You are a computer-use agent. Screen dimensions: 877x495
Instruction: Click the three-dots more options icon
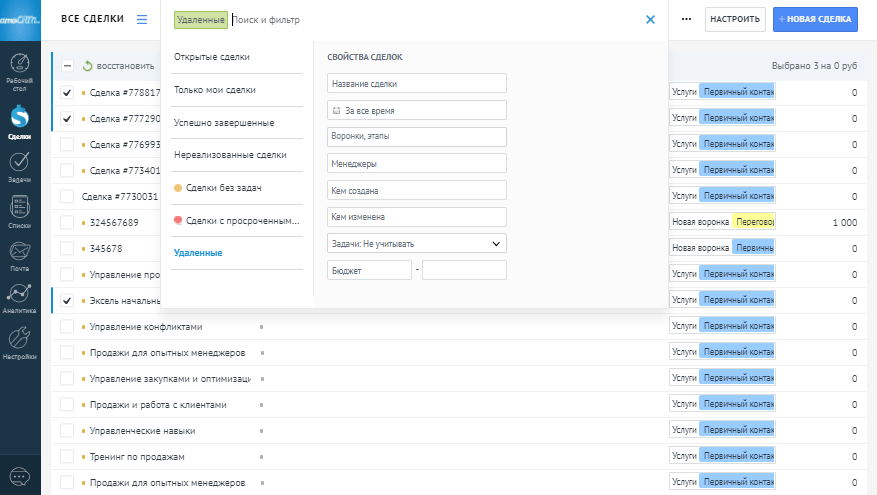[x=686, y=19]
